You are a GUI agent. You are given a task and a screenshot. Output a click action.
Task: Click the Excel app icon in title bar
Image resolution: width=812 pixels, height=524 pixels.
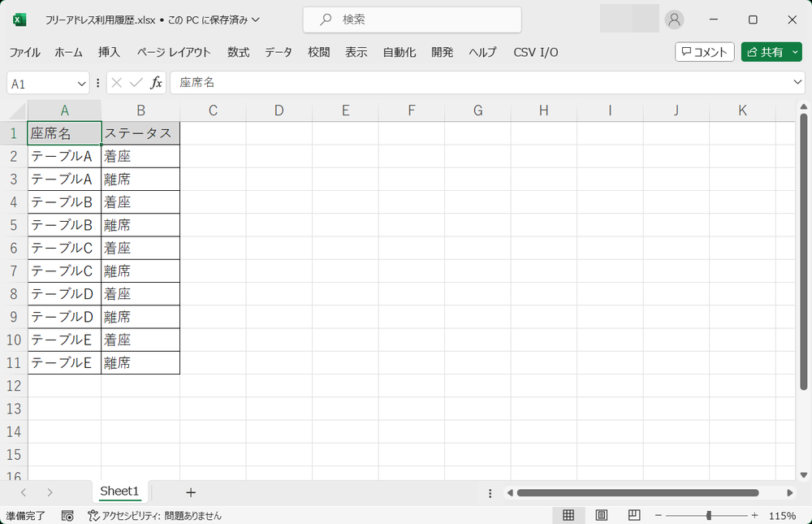coord(19,19)
